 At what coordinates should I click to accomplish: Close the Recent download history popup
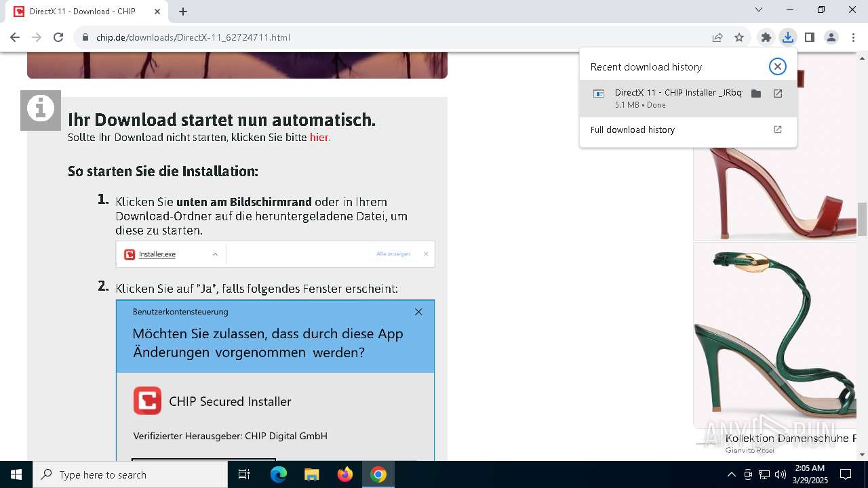click(x=778, y=66)
